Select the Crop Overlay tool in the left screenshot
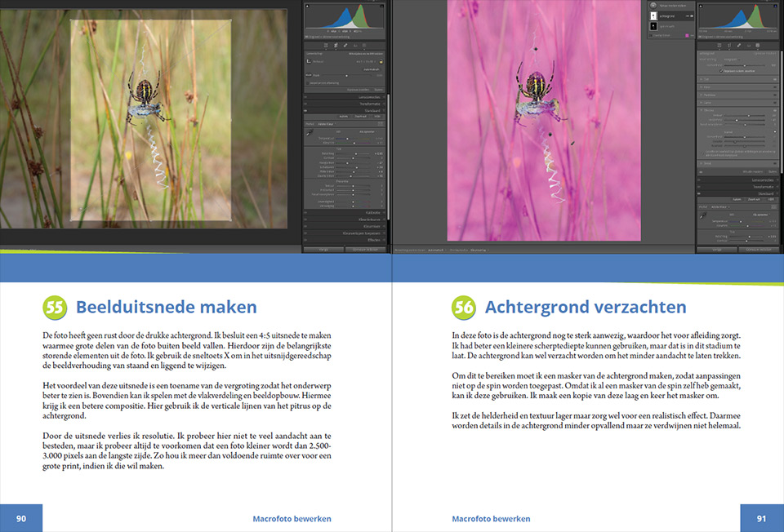784x532 pixels. tap(336, 46)
